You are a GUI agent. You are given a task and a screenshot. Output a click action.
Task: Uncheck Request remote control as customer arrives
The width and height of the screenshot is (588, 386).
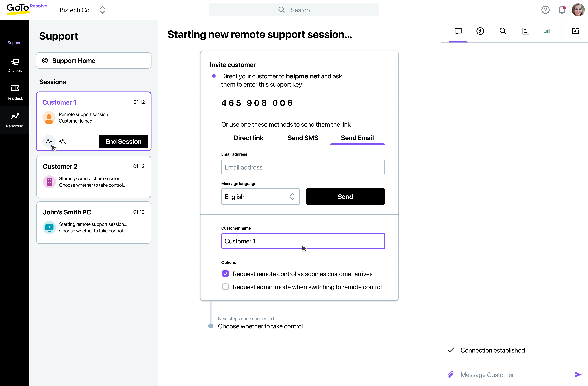[225, 274]
